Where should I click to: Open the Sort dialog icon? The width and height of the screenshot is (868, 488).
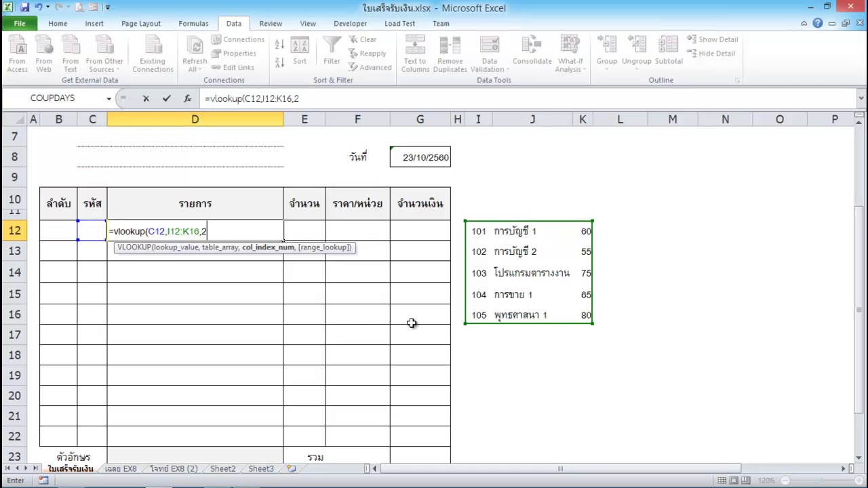(x=300, y=52)
